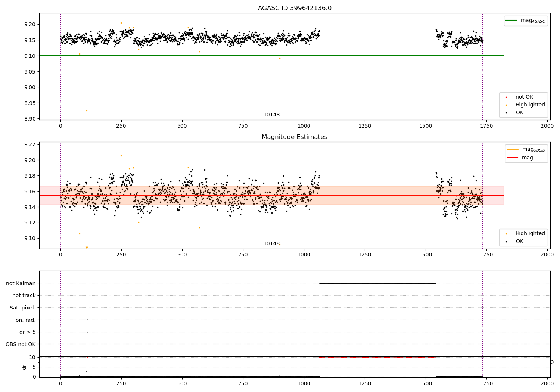
Task: Click the dr axis tick label 5
Action: click(34, 367)
